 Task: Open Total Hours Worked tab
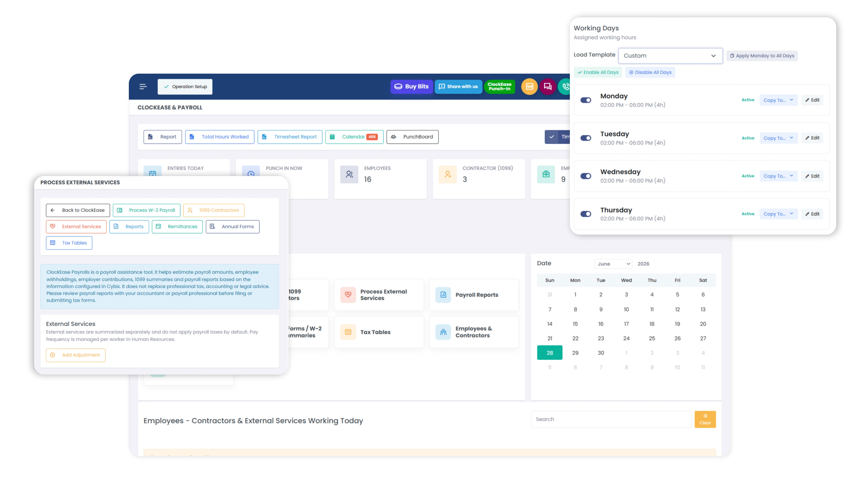pos(220,137)
